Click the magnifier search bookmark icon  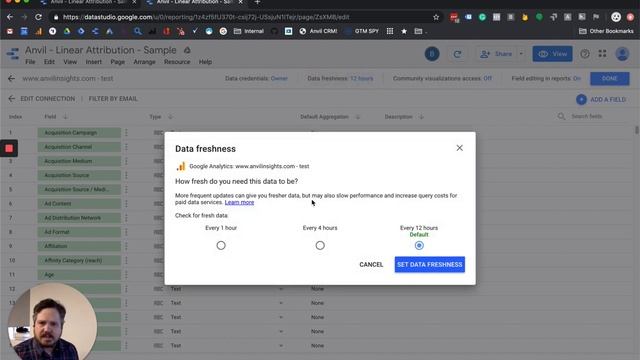138,31
